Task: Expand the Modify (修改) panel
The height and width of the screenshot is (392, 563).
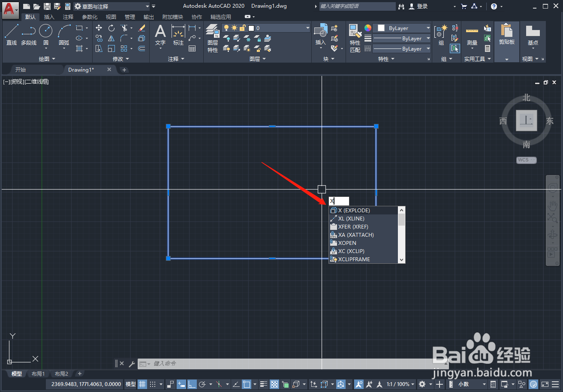Action: point(121,59)
